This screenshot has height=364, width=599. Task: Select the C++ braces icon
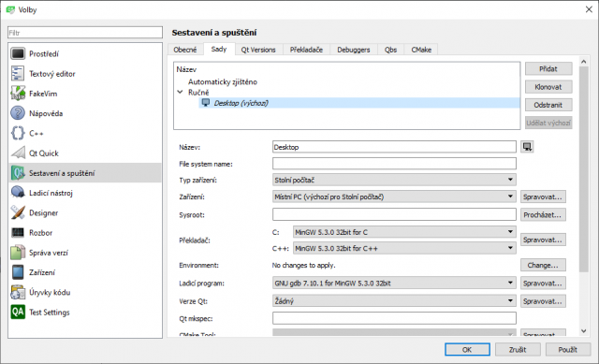(x=18, y=133)
